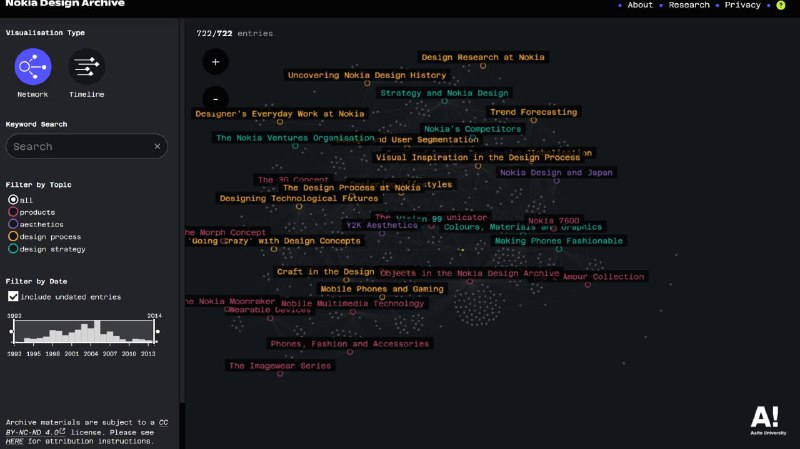Open Visual Inspiration in the Design Process
Viewport: 800px width, 449px height.
coord(478,157)
